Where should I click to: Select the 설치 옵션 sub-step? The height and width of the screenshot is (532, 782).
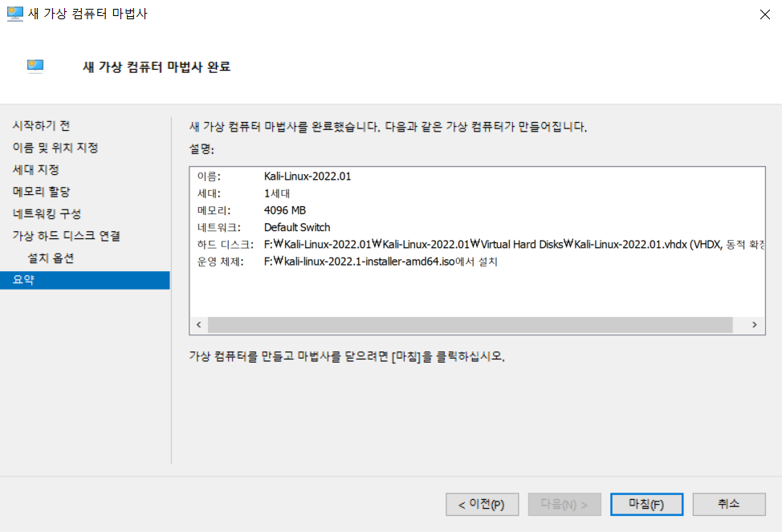tap(51, 258)
